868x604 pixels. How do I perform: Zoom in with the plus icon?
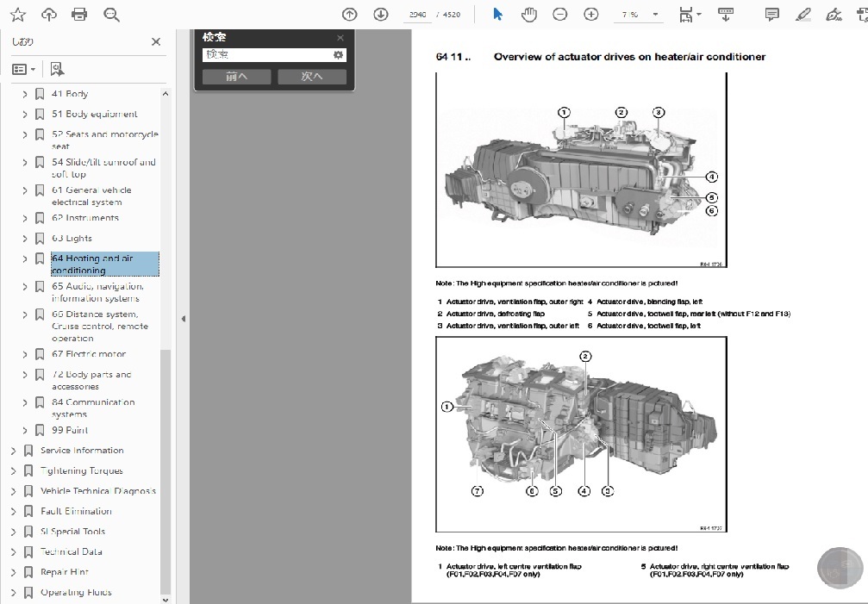(x=590, y=15)
